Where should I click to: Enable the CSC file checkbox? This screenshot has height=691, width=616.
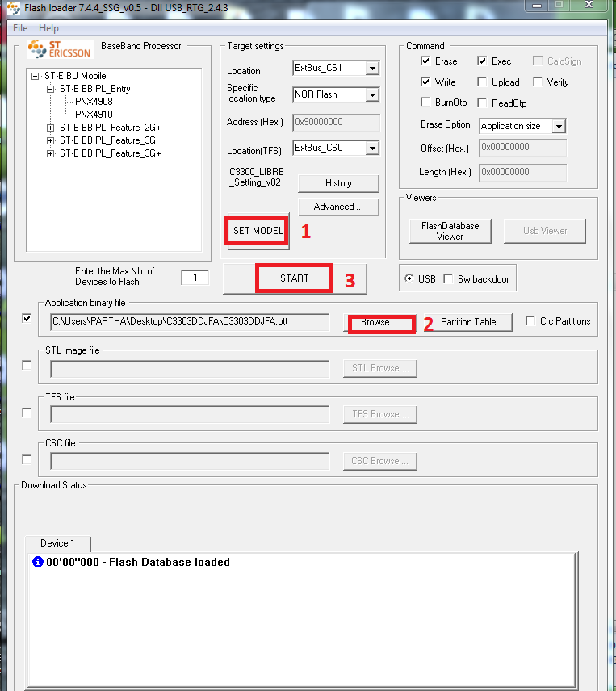pos(27,459)
